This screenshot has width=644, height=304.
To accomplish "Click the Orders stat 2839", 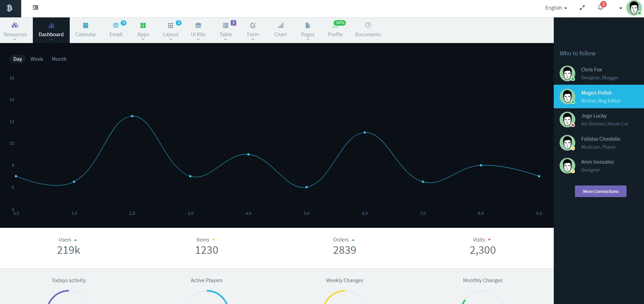I will point(345,250).
